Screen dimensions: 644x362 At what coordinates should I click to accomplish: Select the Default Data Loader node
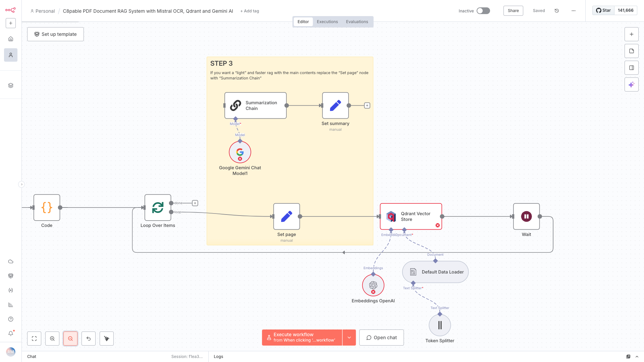435,272
